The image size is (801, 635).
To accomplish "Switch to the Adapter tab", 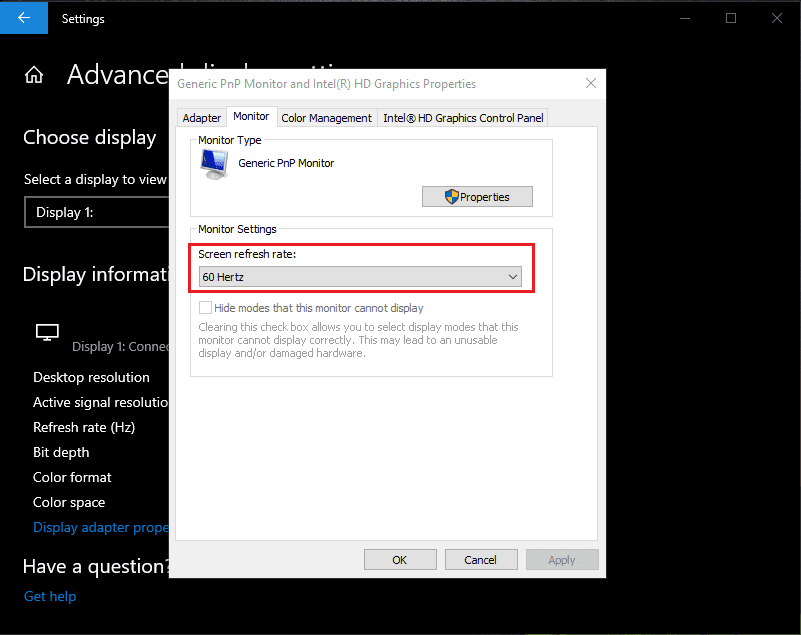I will tap(201, 117).
